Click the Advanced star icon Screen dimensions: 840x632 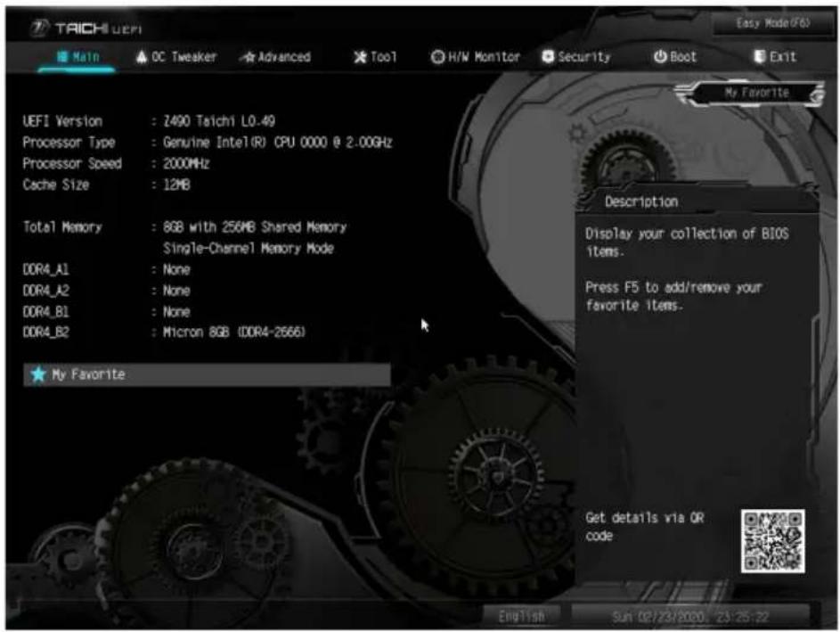248,57
